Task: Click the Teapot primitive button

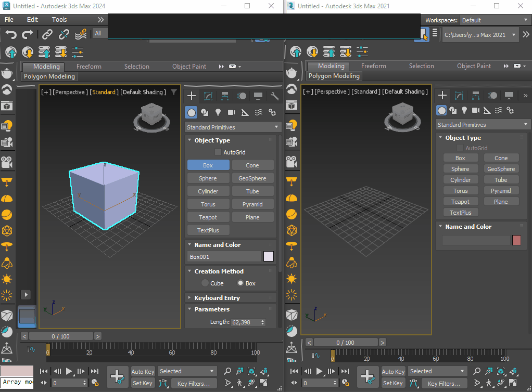Action: (208, 217)
